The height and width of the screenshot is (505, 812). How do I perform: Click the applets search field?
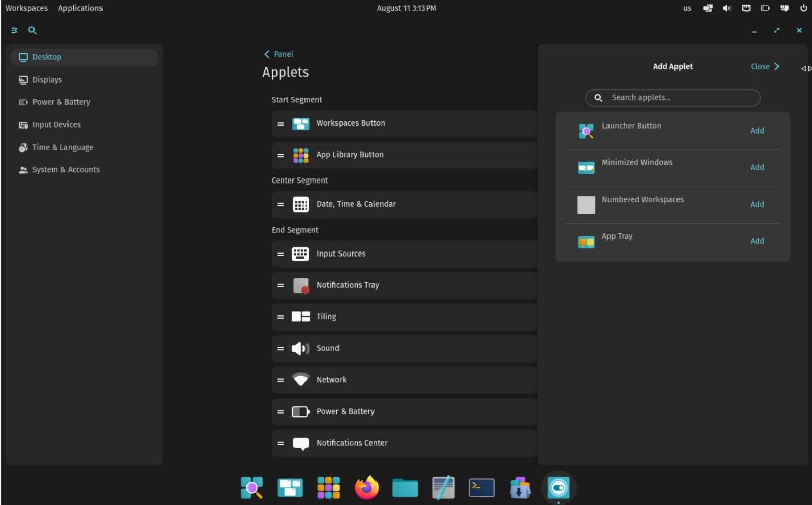672,98
